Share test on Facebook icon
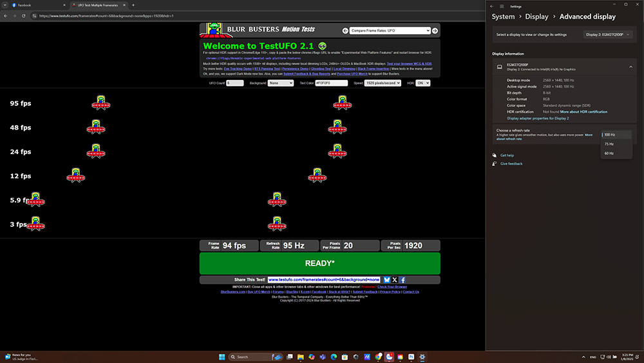The height and width of the screenshot is (363, 644). tap(402, 280)
